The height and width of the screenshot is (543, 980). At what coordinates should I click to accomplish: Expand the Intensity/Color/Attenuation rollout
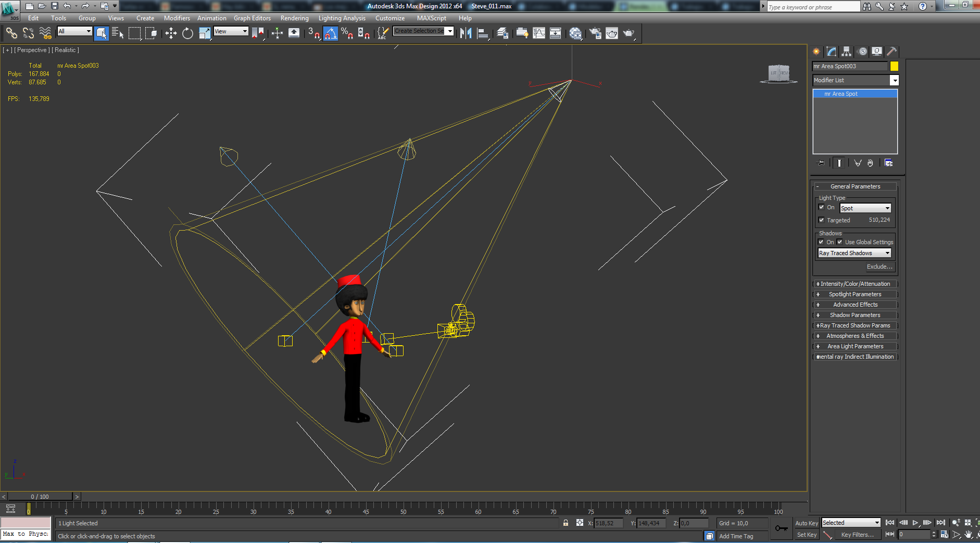[x=855, y=284]
